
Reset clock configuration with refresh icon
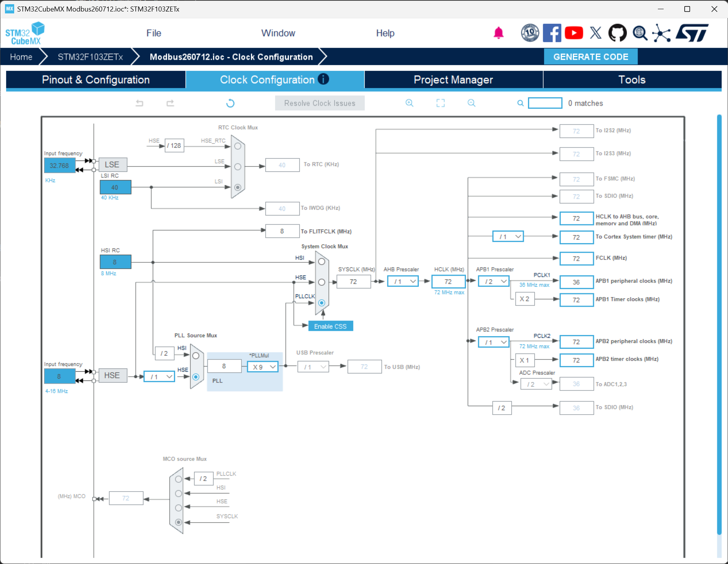click(230, 103)
